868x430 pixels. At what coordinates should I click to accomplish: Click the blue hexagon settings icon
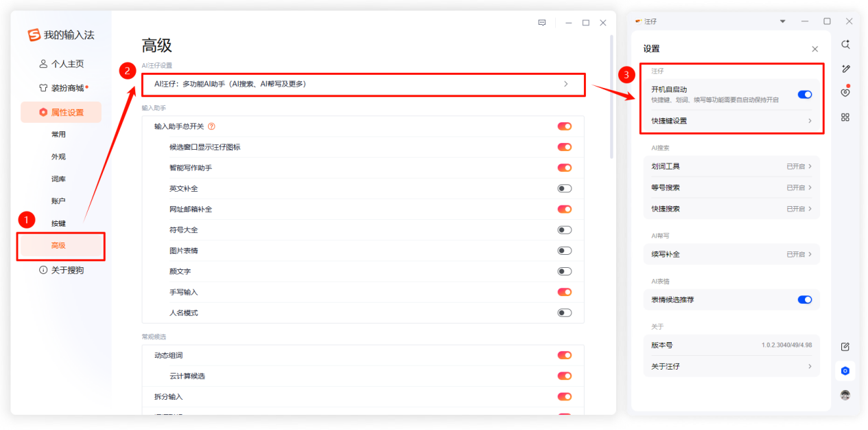coord(845,371)
